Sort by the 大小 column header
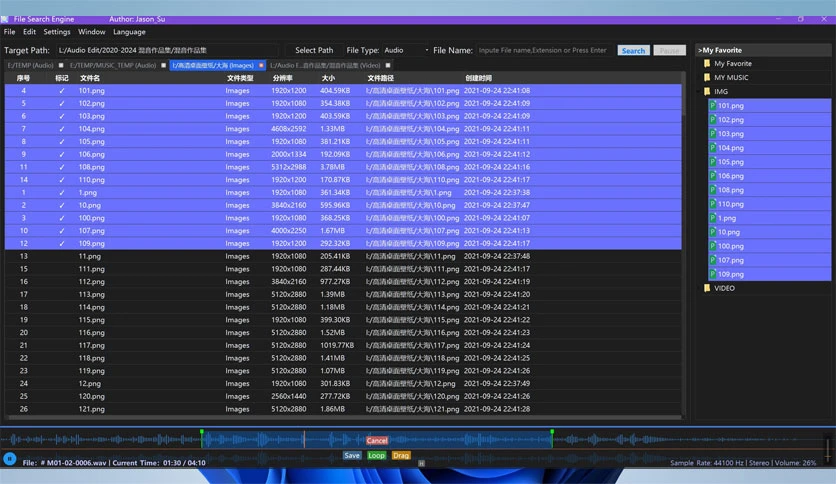 [328, 78]
